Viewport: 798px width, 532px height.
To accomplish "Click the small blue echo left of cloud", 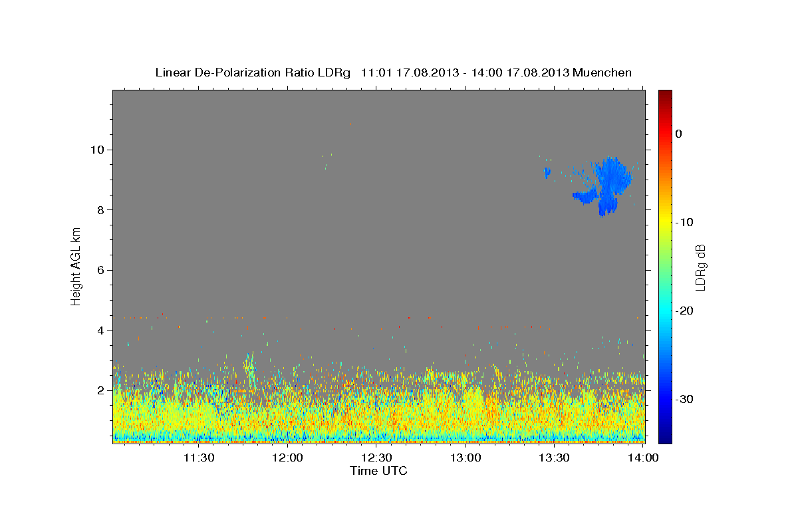I will tap(547, 173).
